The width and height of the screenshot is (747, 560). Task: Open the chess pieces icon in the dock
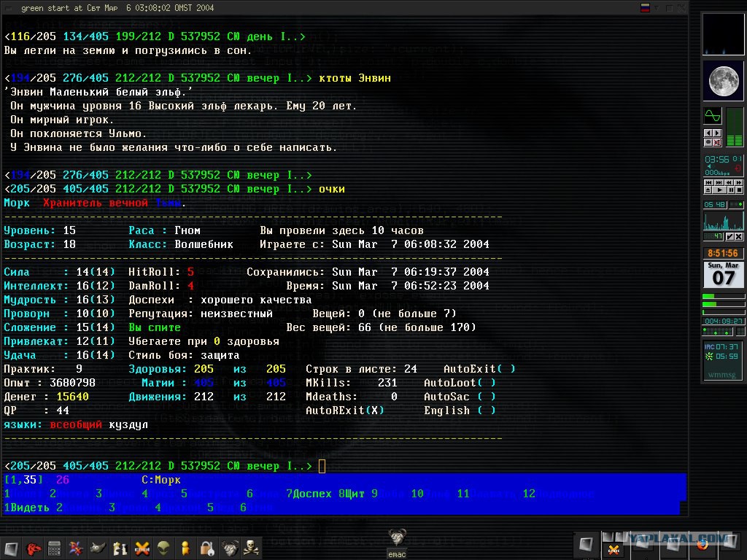[x=120, y=548]
